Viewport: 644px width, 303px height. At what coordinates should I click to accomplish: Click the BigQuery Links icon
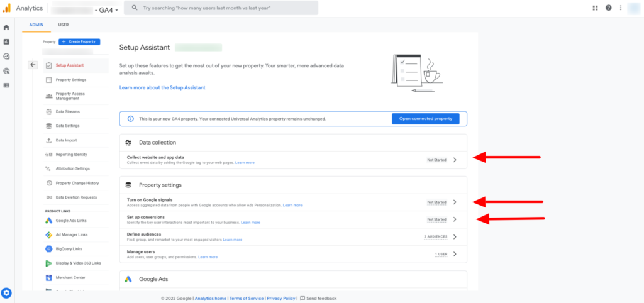[49, 249]
